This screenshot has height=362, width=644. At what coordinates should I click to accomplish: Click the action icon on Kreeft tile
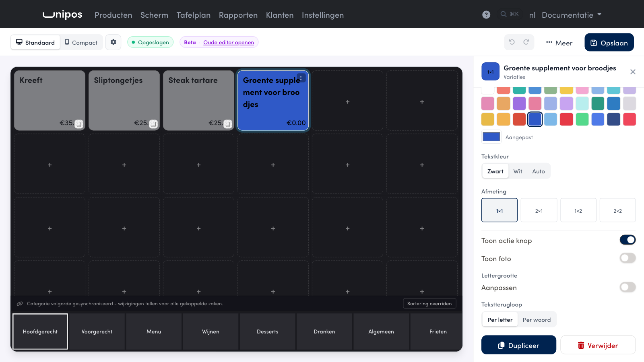pyautogui.click(x=79, y=124)
